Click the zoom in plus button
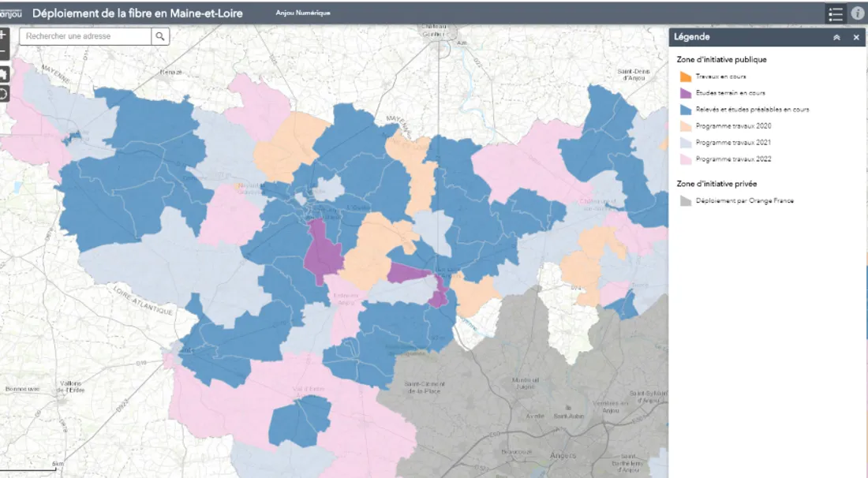The width and height of the screenshot is (868, 478). click(x=2, y=35)
